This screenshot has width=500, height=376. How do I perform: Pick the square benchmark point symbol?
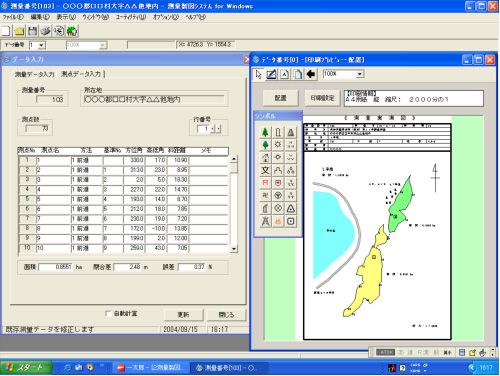coord(291,221)
